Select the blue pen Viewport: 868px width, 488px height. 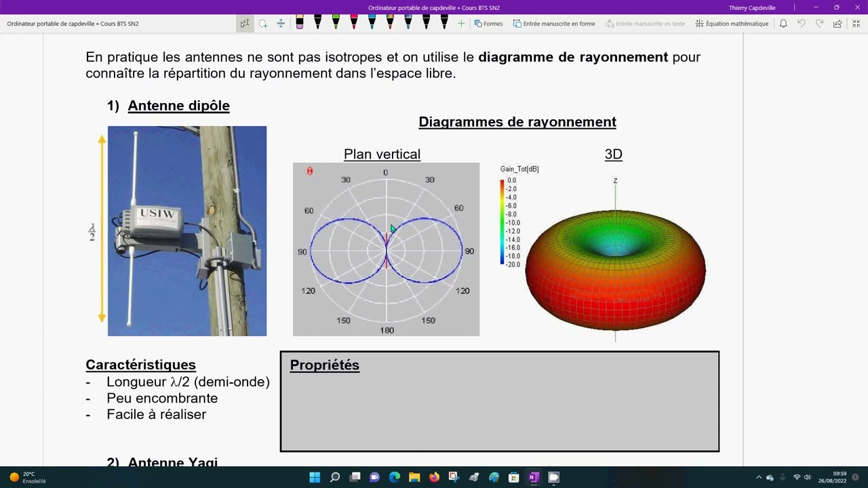pos(372,22)
